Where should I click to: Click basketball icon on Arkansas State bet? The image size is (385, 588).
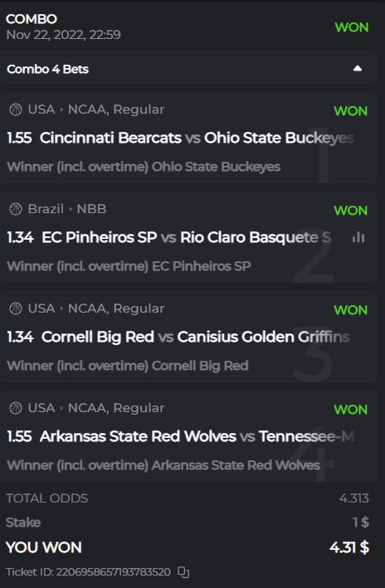[16, 408]
